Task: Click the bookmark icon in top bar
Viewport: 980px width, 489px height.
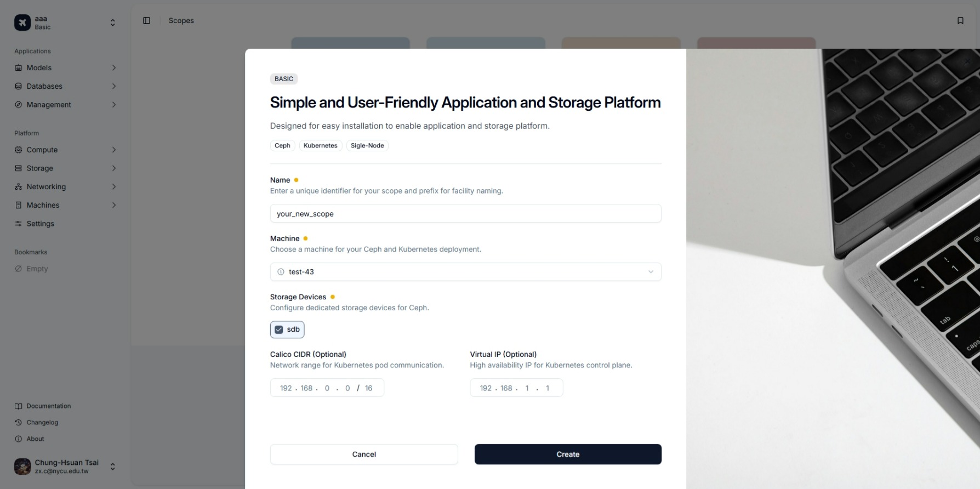Action: [x=960, y=20]
